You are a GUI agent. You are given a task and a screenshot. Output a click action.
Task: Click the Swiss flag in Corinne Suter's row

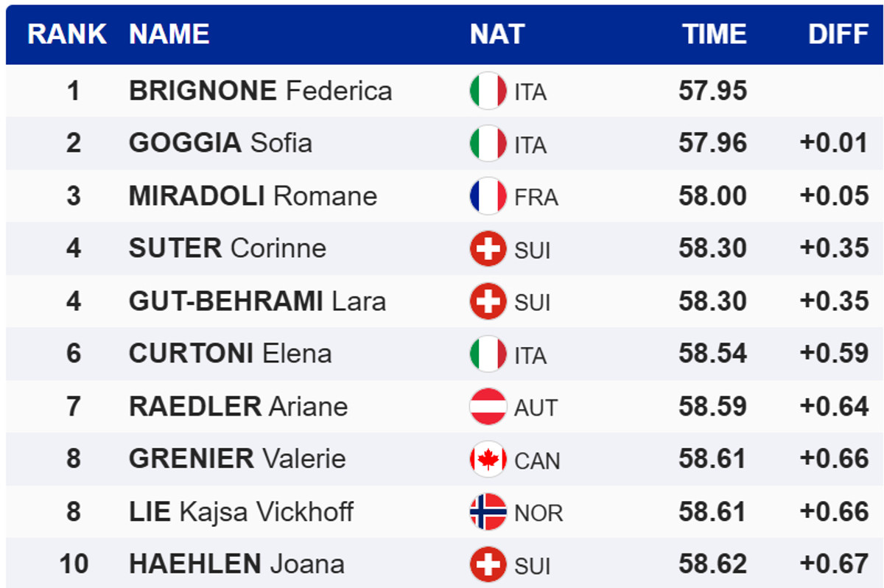point(488,249)
